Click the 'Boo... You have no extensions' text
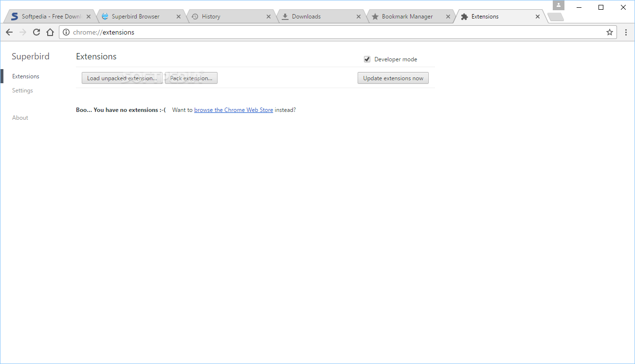635x364 pixels. (x=121, y=110)
